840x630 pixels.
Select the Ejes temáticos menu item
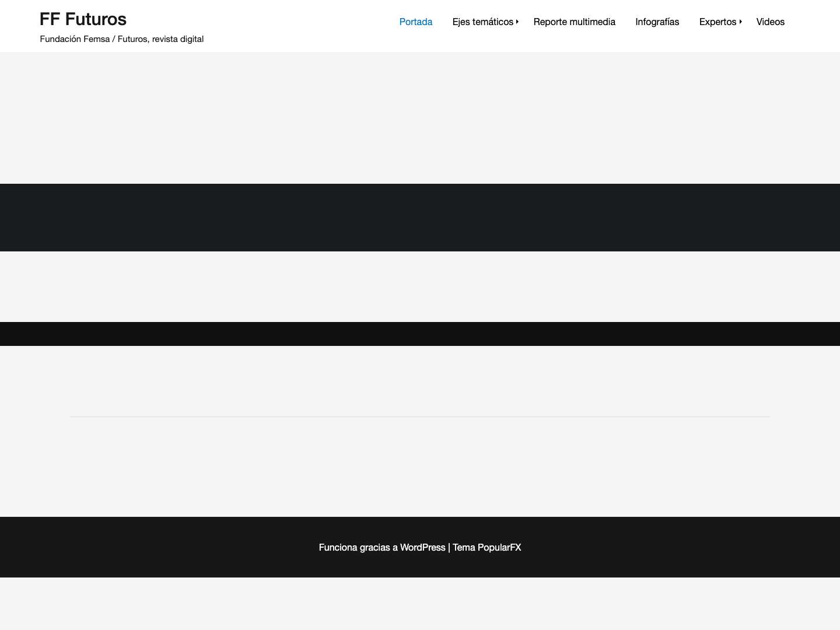click(x=483, y=22)
